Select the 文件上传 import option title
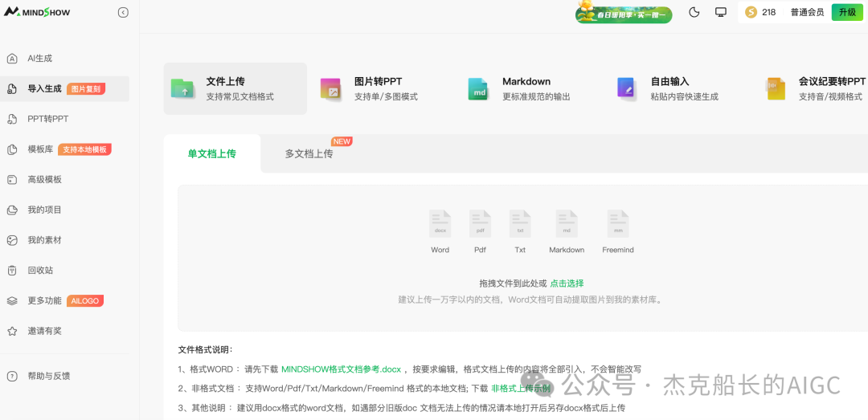Screen dimensions: 868x420 [x=225, y=82]
